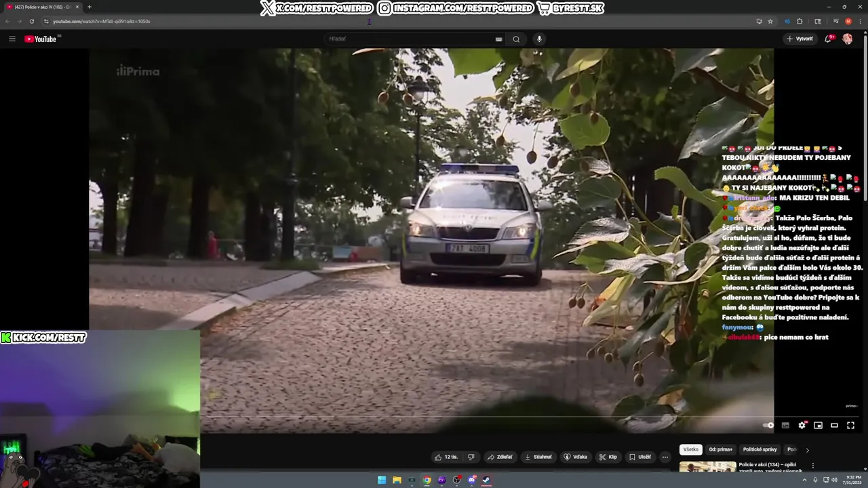868x488 pixels.
Task: Open the Steam taskbar icon
Action: point(486,480)
